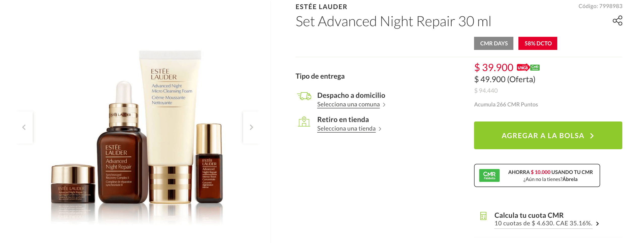Click Despacho a domicilio heading

coord(351,95)
